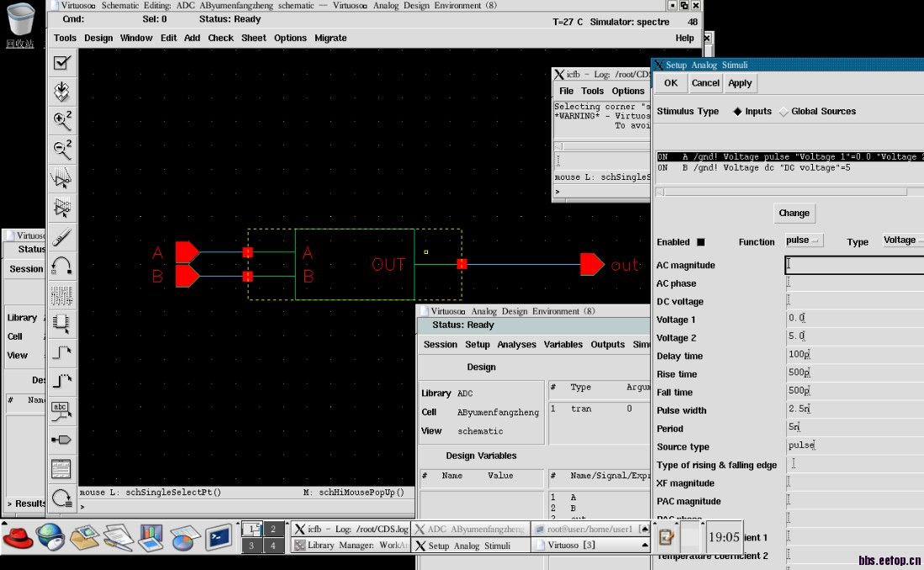Open the Type Voltage dropdown
This screenshot has width=924, height=570.
tap(902, 240)
